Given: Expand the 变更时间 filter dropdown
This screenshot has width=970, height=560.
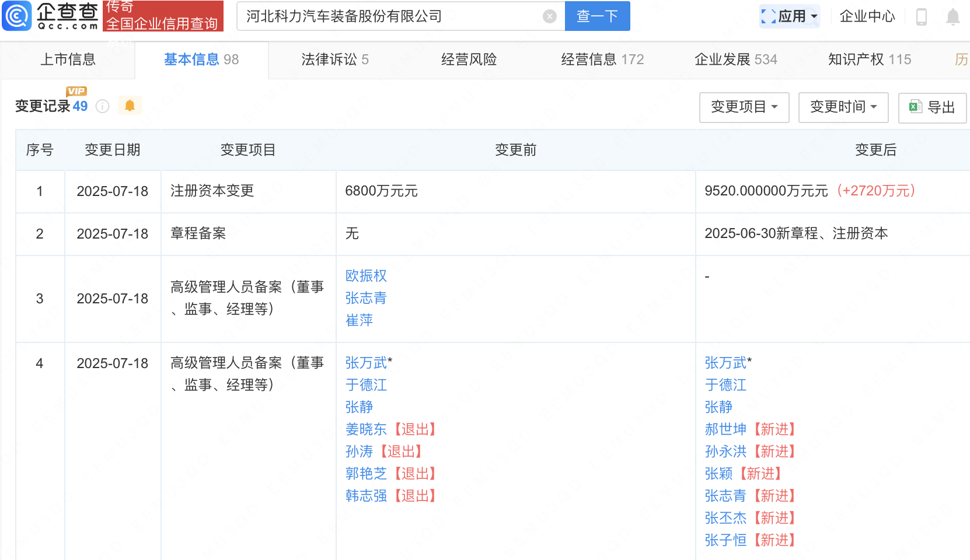Looking at the screenshot, I should point(843,107).
